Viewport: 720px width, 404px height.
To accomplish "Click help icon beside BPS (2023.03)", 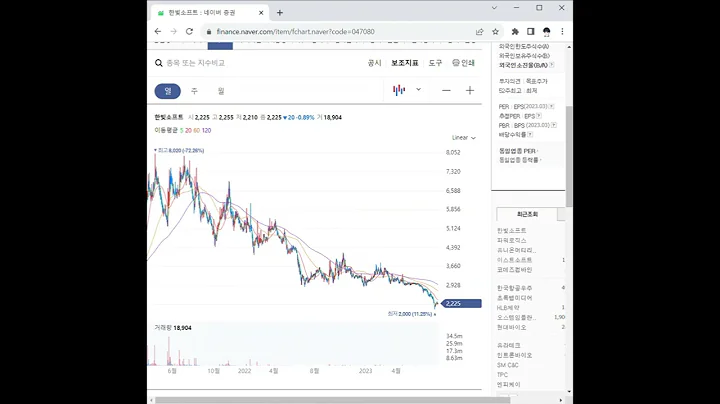I will point(554,125).
